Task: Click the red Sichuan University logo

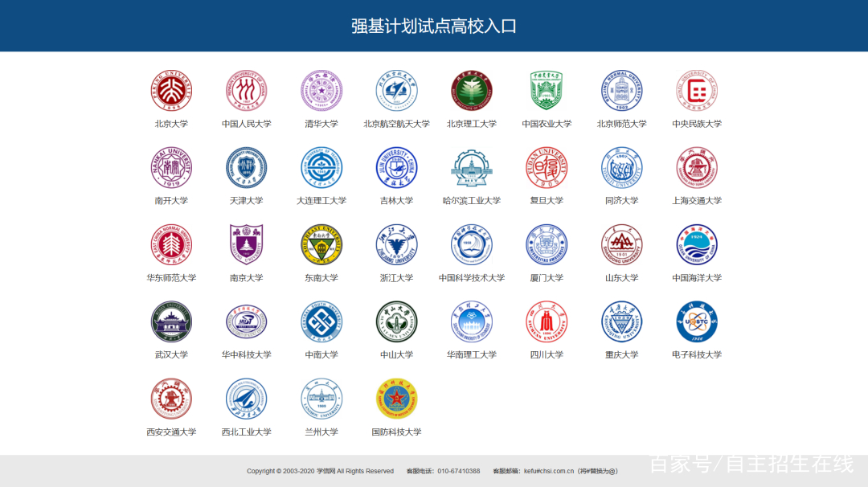Action: (547, 321)
